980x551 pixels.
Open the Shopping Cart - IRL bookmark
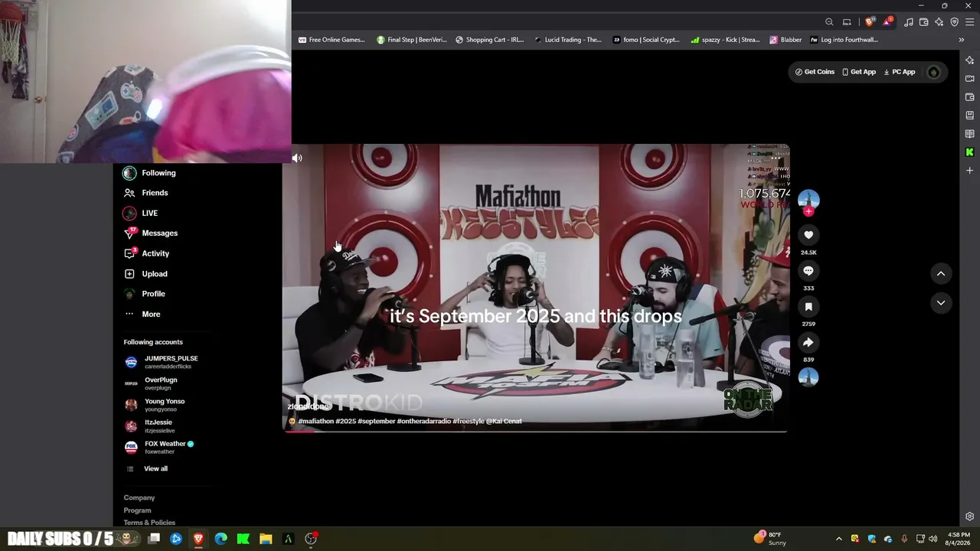click(x=490, y=40)
